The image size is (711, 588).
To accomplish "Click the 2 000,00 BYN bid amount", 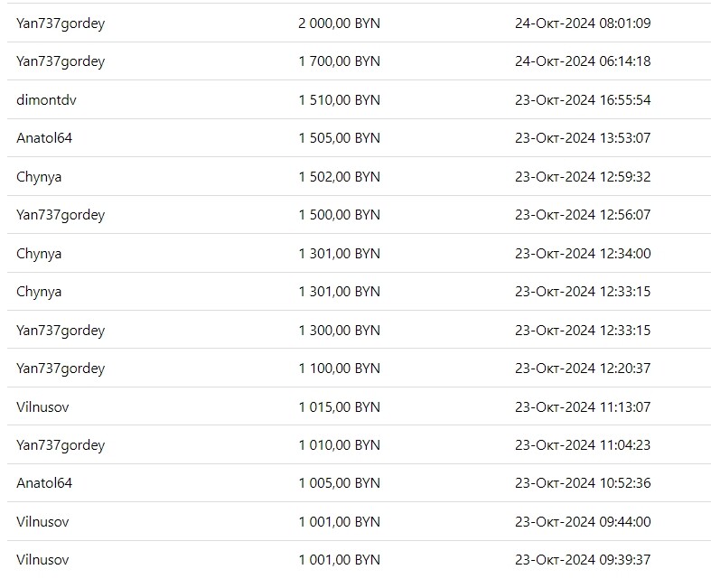I will tap(339, 23).
